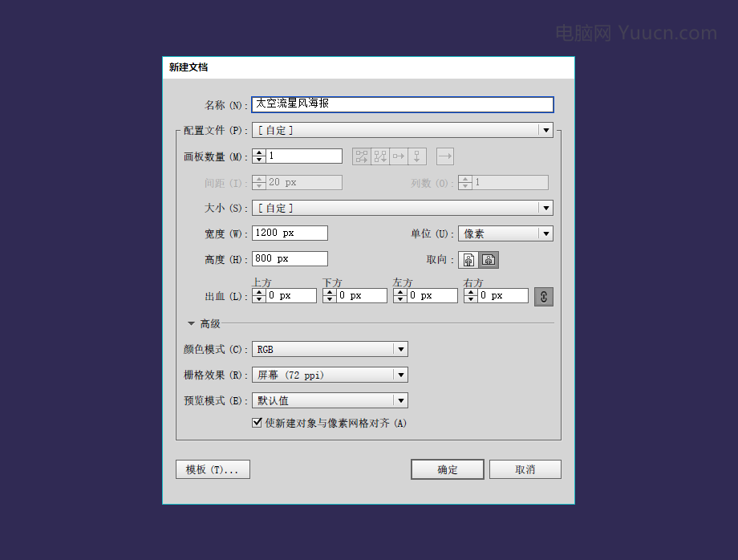
Task: Click the right-to-left layout arrow icon
Action: click(x=444, y=156)
